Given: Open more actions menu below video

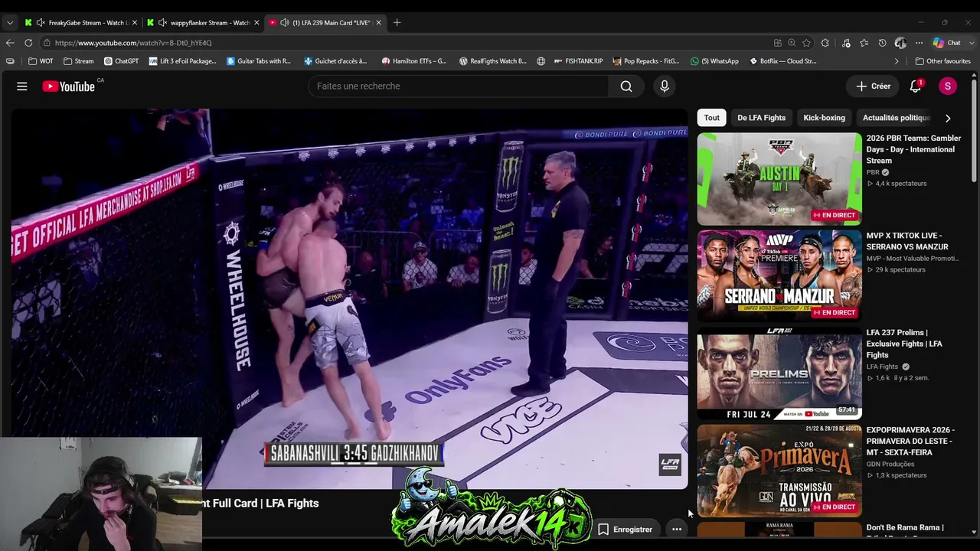Looking at the screenshot, I should (x=677, y=529).
